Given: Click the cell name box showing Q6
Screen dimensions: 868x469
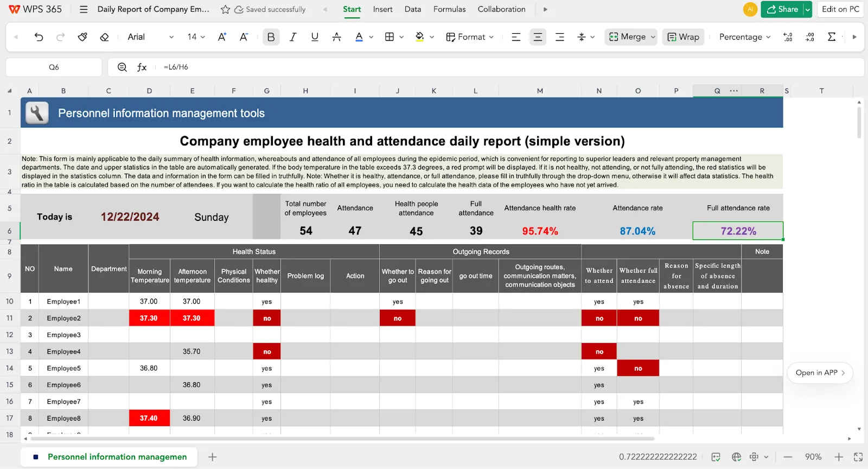Looking at the screenshot, I should pyautogui.click(x=54, y=67).
